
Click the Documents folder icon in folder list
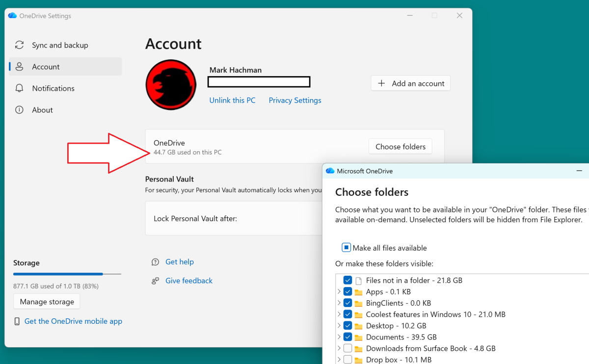[x=358, y=337]
